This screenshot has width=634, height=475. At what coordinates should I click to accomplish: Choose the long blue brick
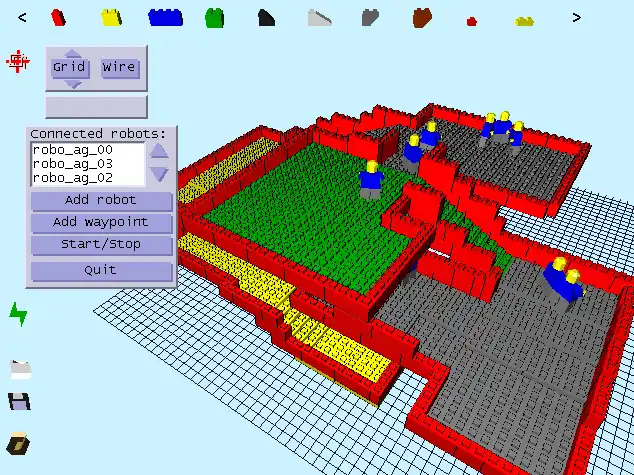point(165,17)
